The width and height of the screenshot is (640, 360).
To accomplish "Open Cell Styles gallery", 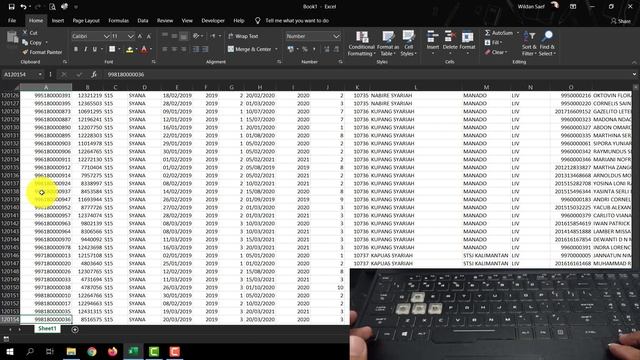I will (x=408, y=43).
